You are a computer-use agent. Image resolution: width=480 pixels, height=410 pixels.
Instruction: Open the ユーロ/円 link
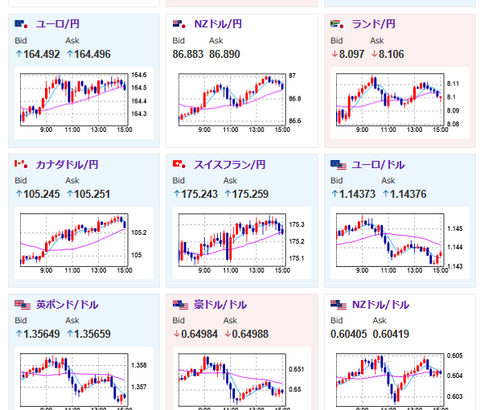pos(57,24)
